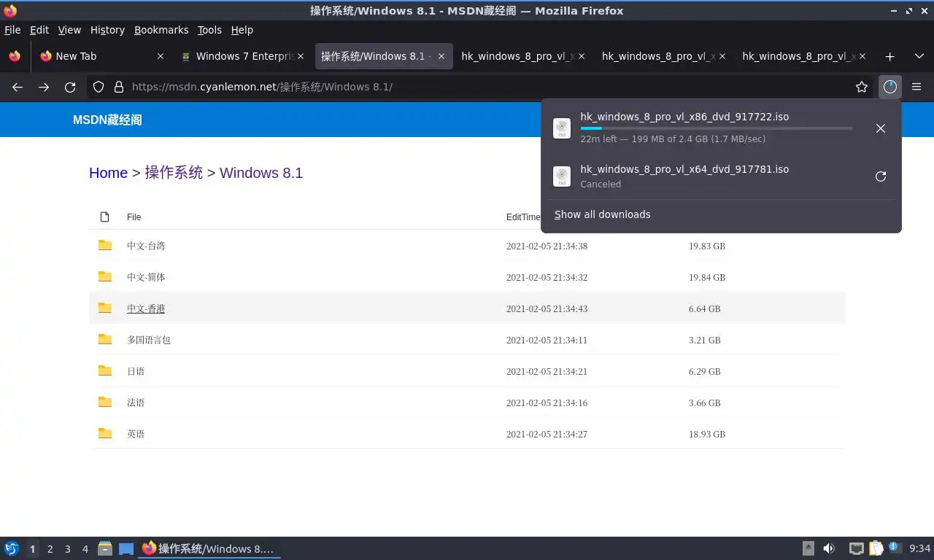Toggle the Downloads toolbar button
Image resolution: width=934 pixels, height=560 pixels.
point(889,87)
